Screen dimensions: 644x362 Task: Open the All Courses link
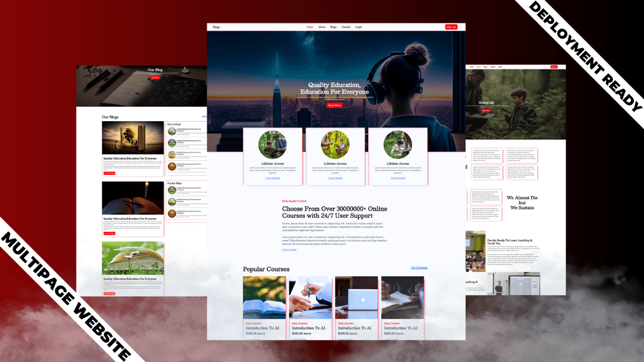(419, 268)
